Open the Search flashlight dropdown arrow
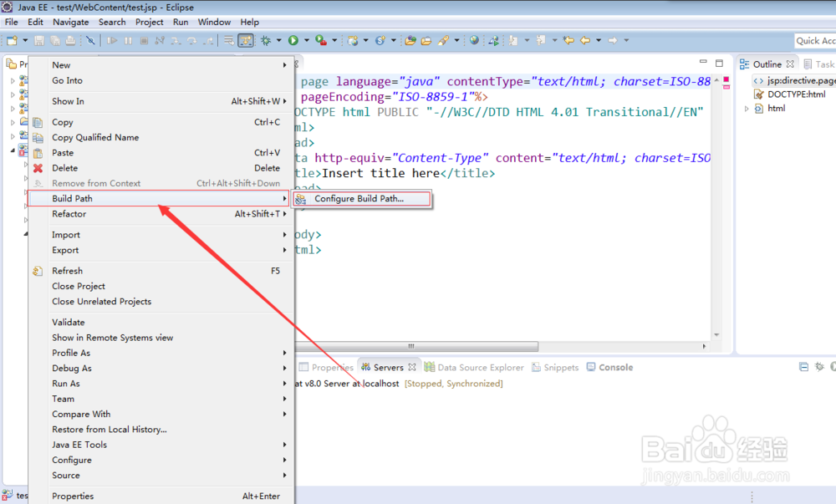Screen dimensions: 836x504 pyautogui.click(x=457, y=40)
